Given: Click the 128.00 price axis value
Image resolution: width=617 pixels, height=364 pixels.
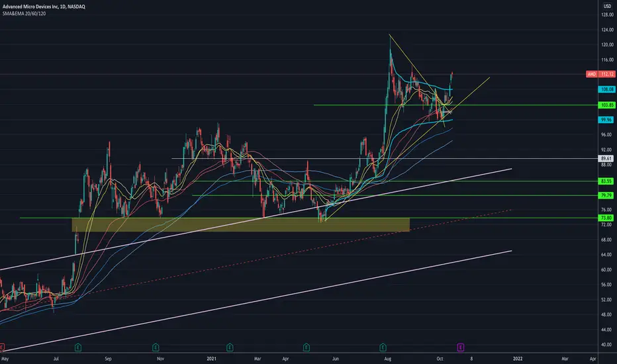Looking at the screenshot, I should [x=607, y=15].
